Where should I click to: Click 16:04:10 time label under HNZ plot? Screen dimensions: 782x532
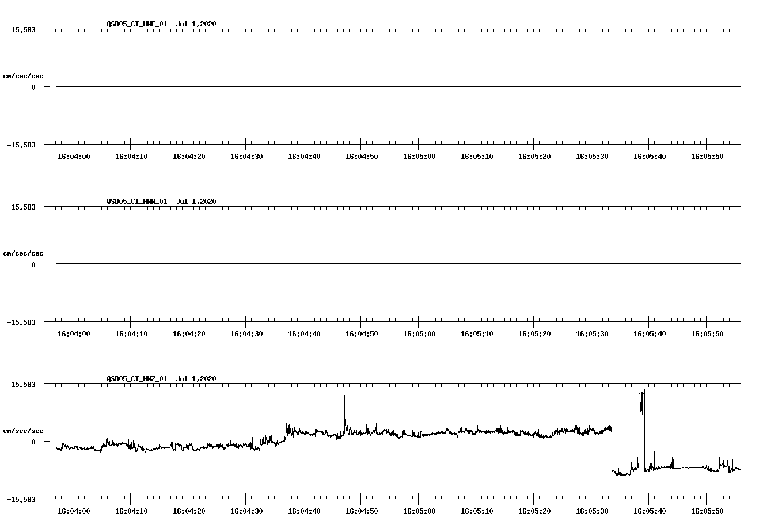[131, 511]
